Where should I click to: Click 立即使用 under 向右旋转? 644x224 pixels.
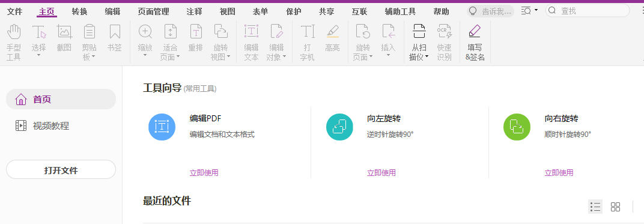pos(559,173)
